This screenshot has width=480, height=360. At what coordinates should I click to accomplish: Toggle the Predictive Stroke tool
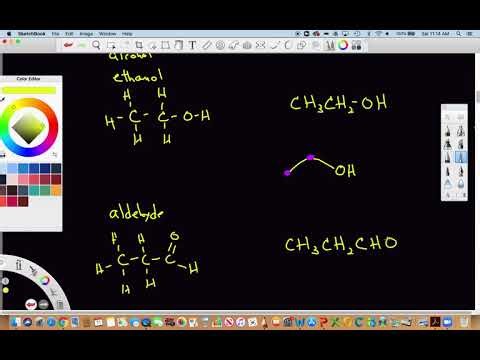(x=288, y=45)
